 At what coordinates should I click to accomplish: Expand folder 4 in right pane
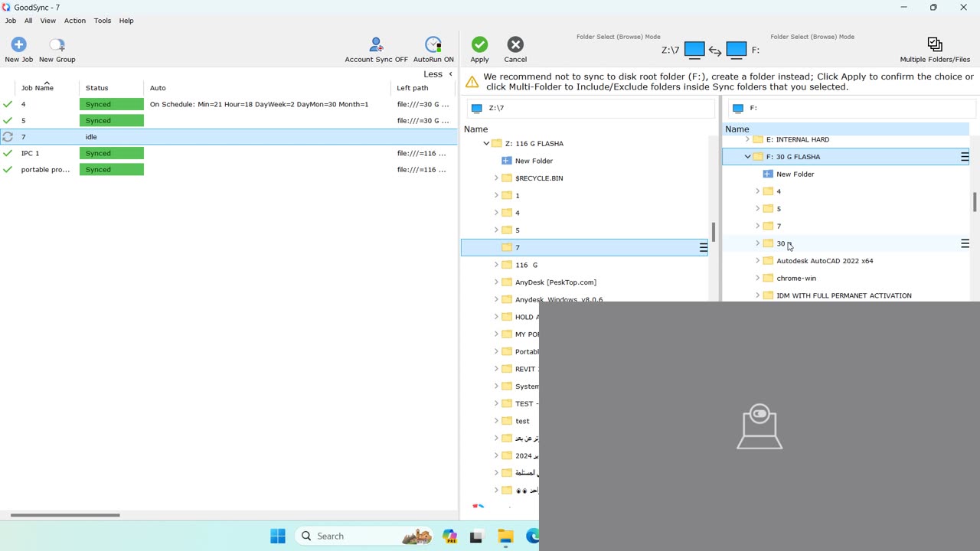tap(757, 191)
